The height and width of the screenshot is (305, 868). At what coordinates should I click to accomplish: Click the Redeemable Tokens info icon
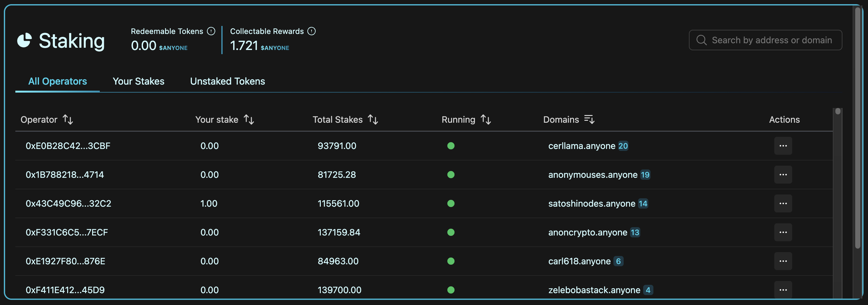tap(211, 31)
